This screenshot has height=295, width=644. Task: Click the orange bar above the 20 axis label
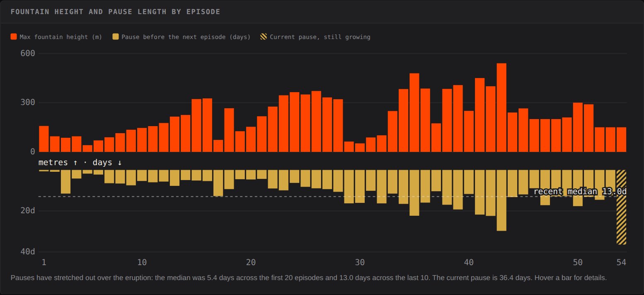[251, 139]
